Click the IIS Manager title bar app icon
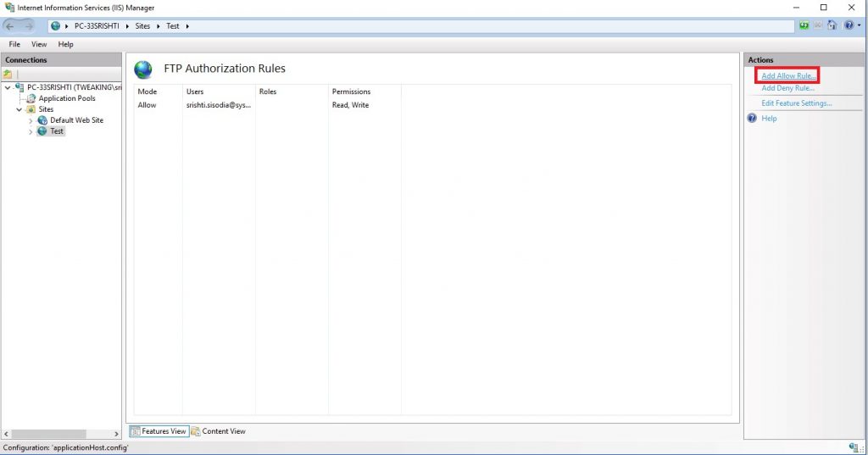This screenshot has height=455, width=868. click(x=8, y=8)
